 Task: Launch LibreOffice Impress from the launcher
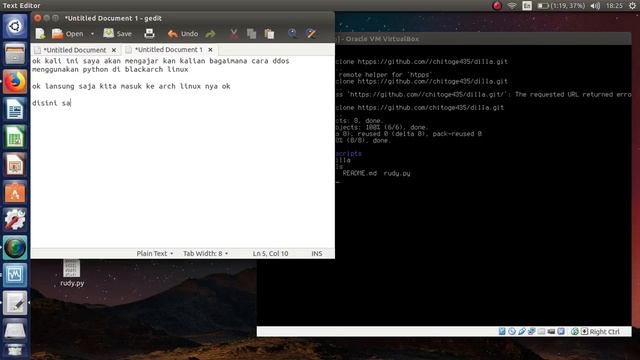(15, 164)
